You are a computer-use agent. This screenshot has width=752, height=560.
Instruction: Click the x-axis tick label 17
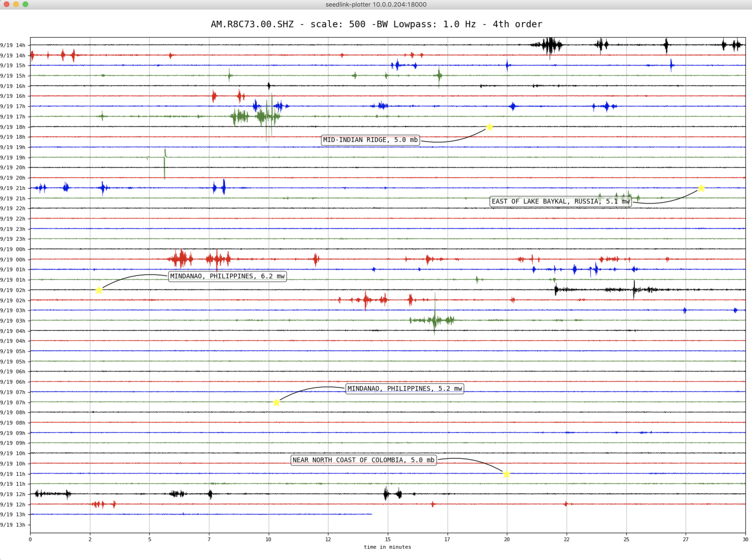447,539
